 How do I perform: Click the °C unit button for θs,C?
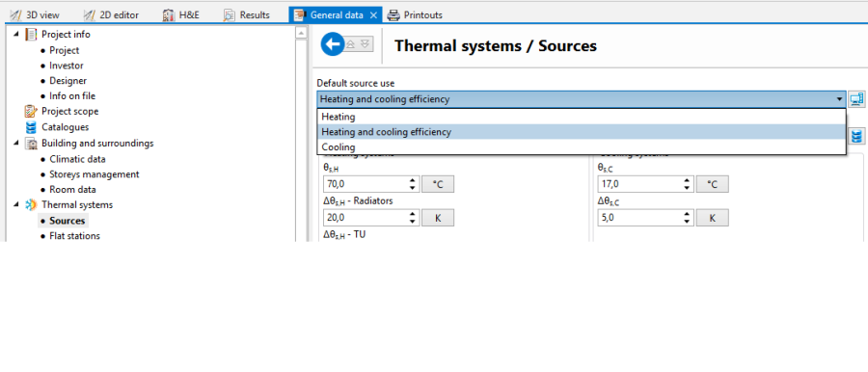pos(713,184)
